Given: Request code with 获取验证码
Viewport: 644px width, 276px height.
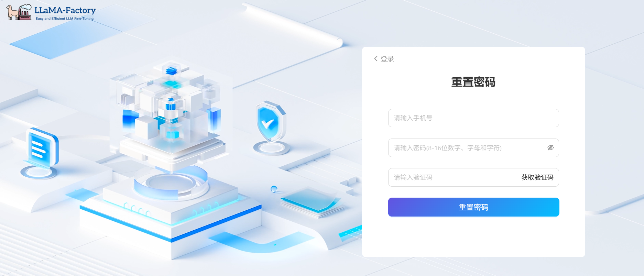Looking at the screenshot, I should [x=537, y=177].
